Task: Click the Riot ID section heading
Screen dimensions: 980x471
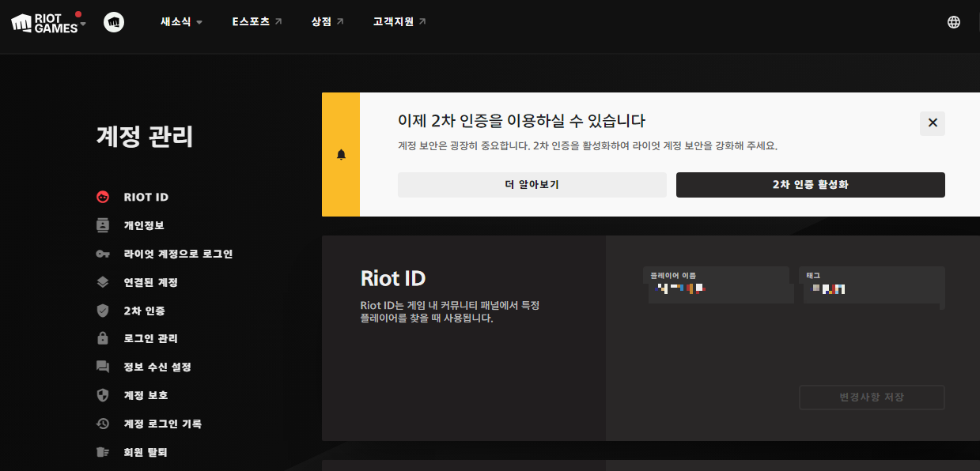Action: point(393,278)
